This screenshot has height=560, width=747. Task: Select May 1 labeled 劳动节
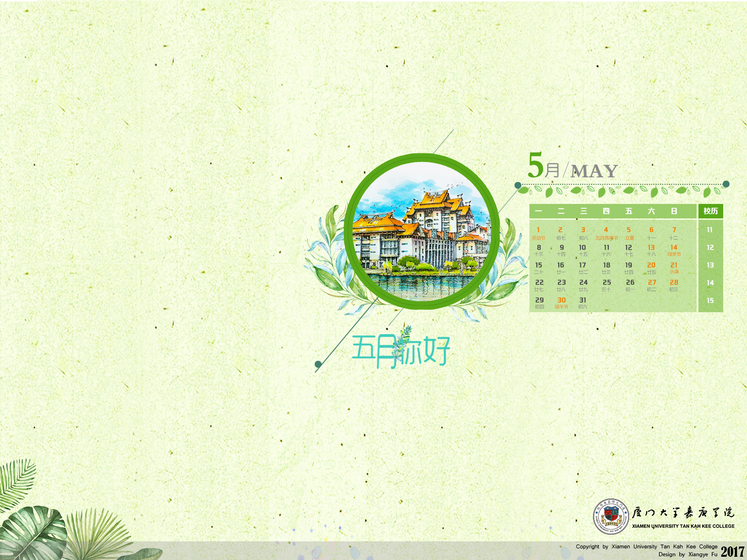coord(538,233)
